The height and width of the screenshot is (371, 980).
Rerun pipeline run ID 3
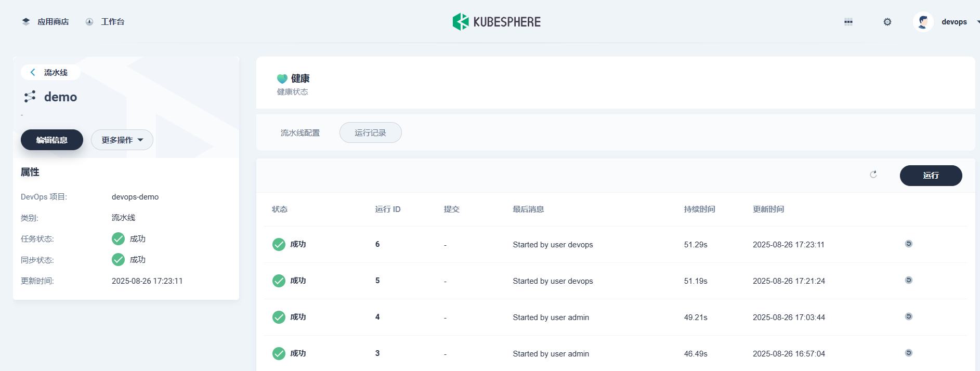[x=909, y=353]
